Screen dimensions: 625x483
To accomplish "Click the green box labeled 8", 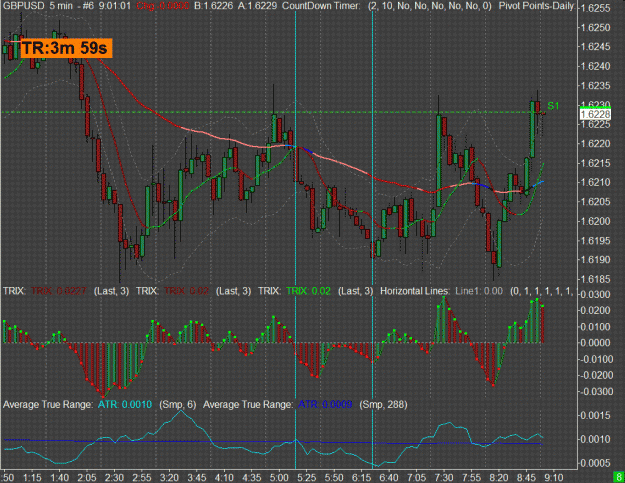I will click(x=619, y=477).
